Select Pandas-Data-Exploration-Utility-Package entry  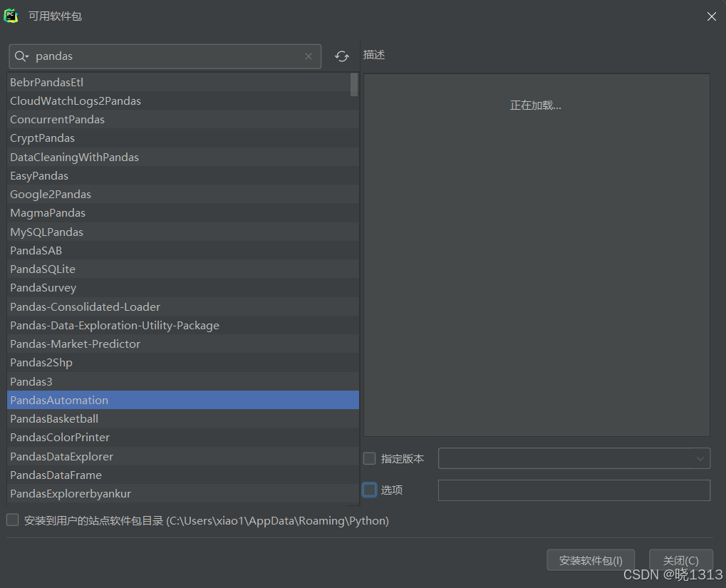(x=183, y=325)
